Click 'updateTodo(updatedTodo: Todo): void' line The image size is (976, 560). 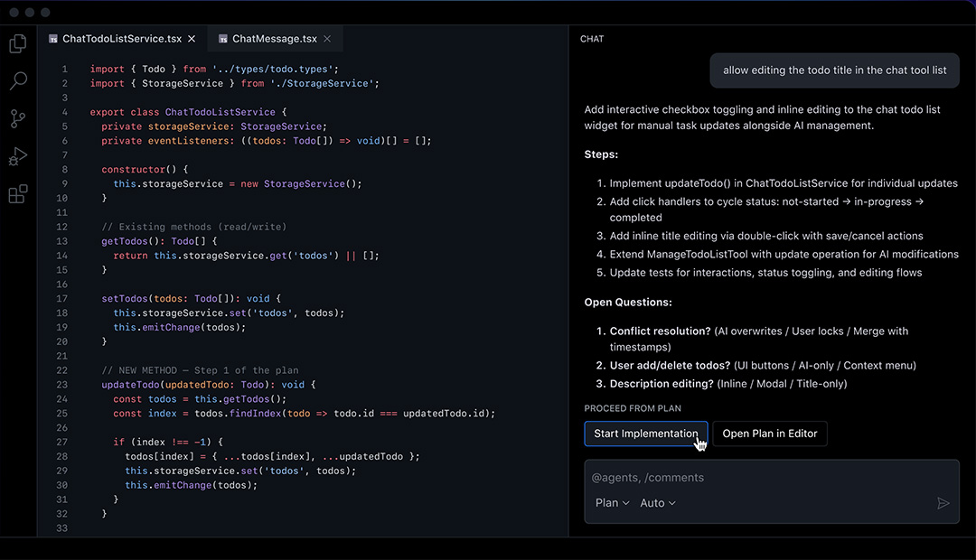coord(209,385)
